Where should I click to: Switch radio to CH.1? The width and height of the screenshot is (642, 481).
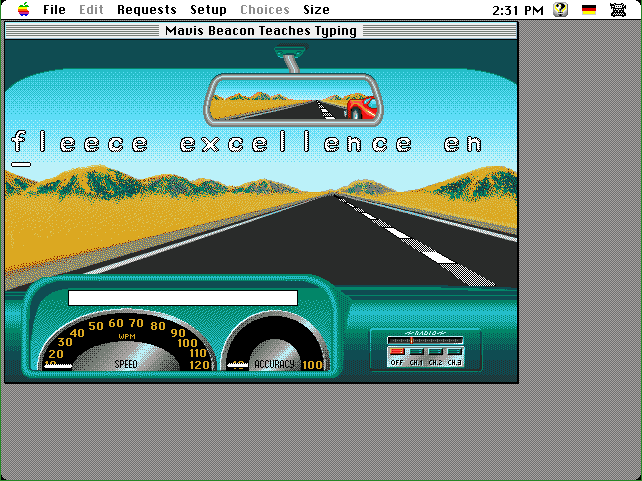click(416, 352)
